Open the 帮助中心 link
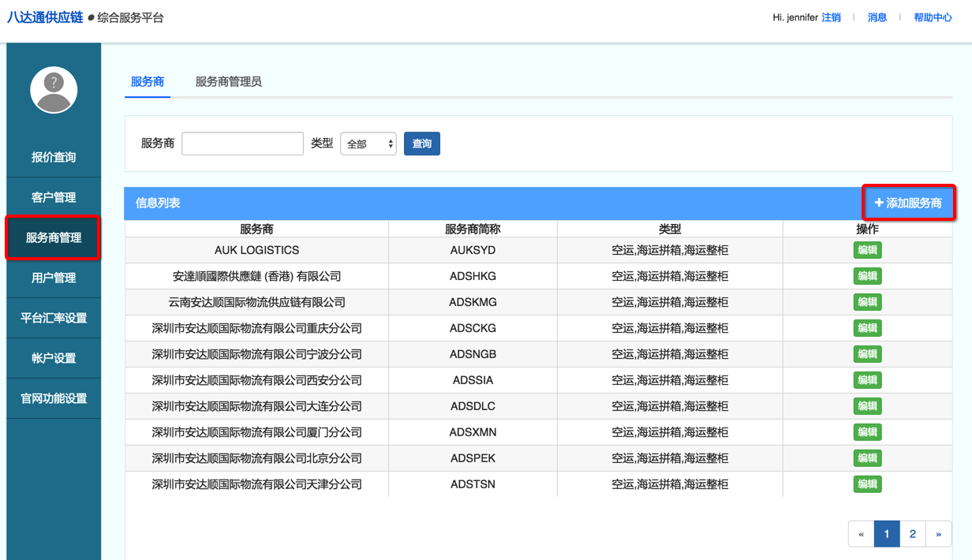Image resolution: width=972 pixels, height=560 pixels. click(x=933, y=17)
